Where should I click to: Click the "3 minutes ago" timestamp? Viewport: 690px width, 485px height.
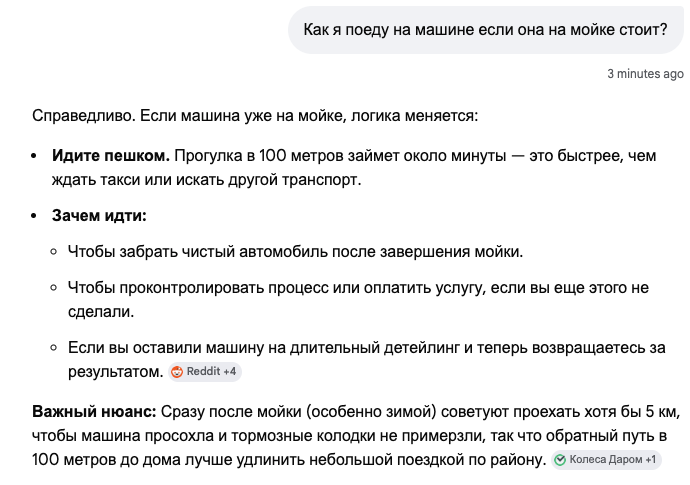point(645,74)
